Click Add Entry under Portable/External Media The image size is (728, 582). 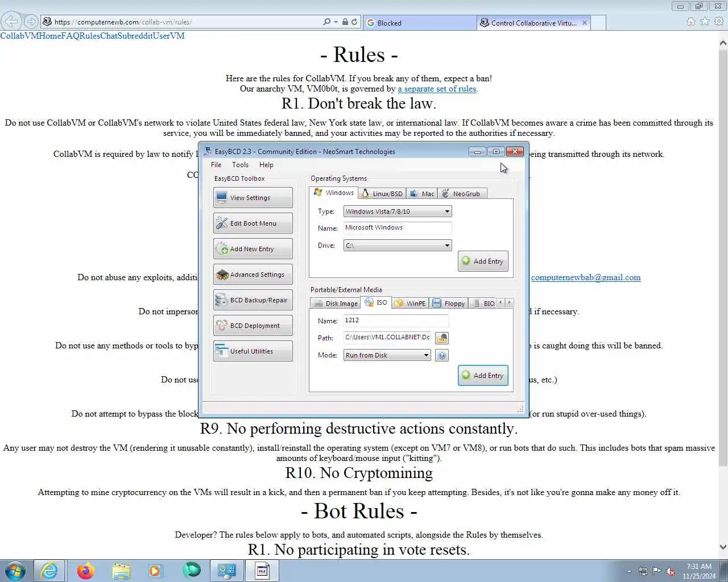point(483,376)
